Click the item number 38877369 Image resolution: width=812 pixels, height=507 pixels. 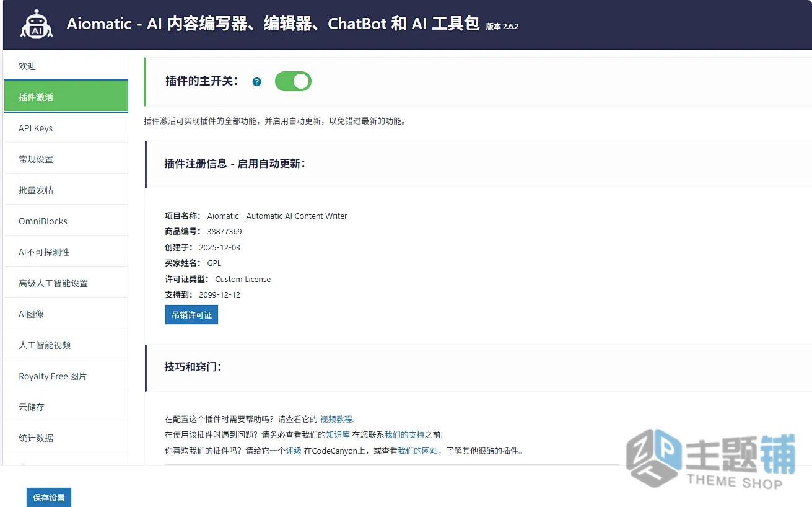click(x=224, y=232)
